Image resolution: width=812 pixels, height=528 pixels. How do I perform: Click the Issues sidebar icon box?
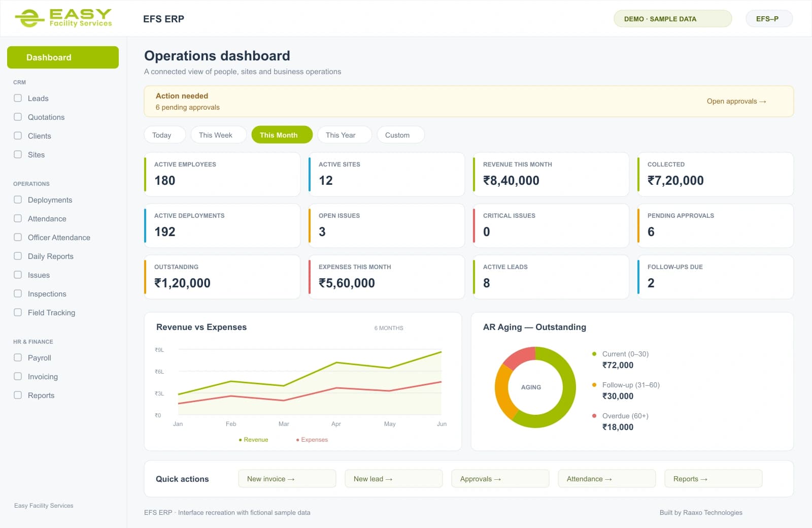point(18,275)
